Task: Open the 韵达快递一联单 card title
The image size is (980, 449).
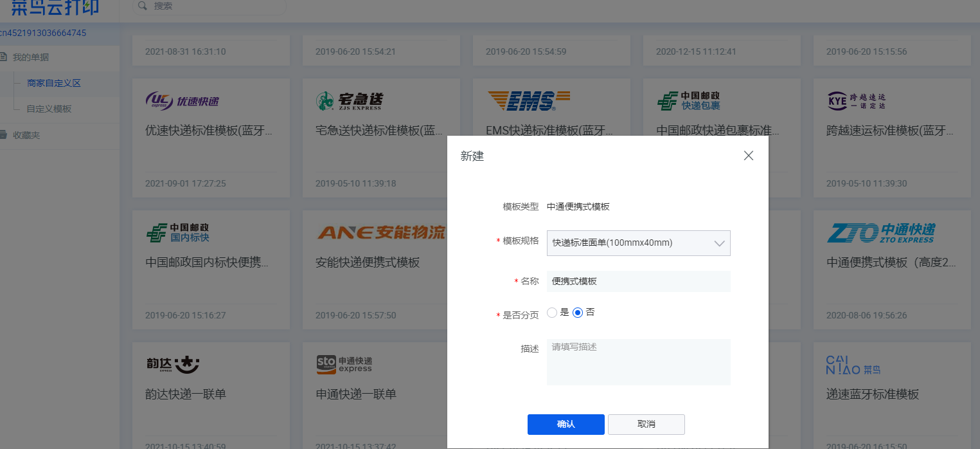Action: point(186,394)
